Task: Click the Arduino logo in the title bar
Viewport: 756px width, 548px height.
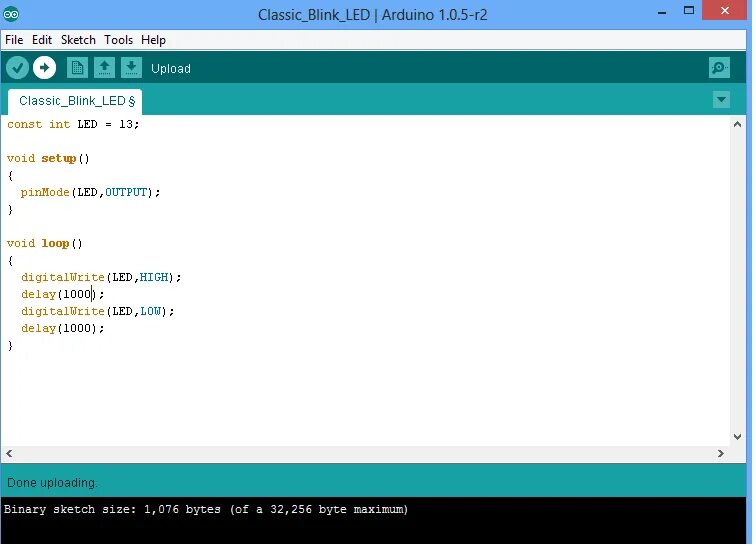Action: (11, 14)
